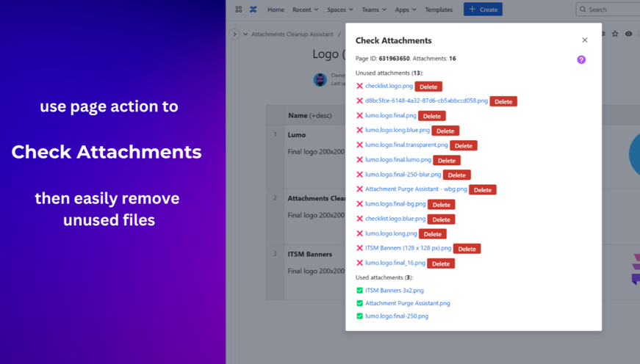Open the checklist.logo.blue.png link
Viewport: 640px width, 364px height.
pyautogui.click(x=395, y=219)
